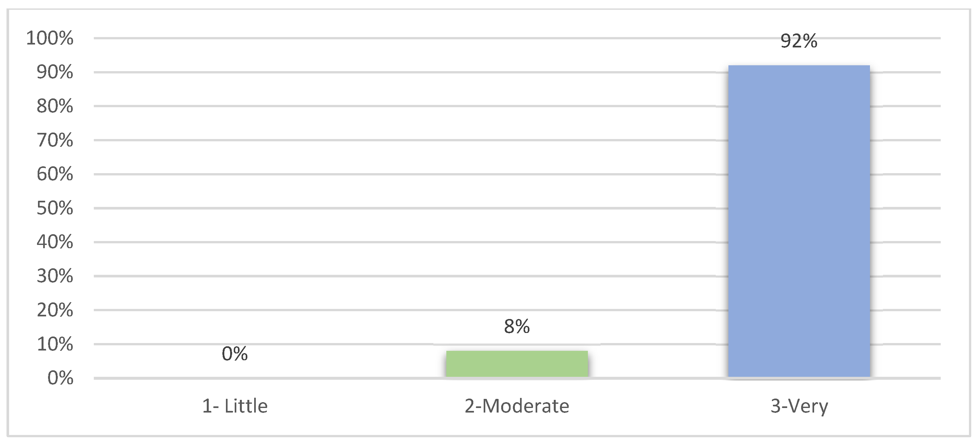Select the 0% data label above 1- Little

[235, 354]
